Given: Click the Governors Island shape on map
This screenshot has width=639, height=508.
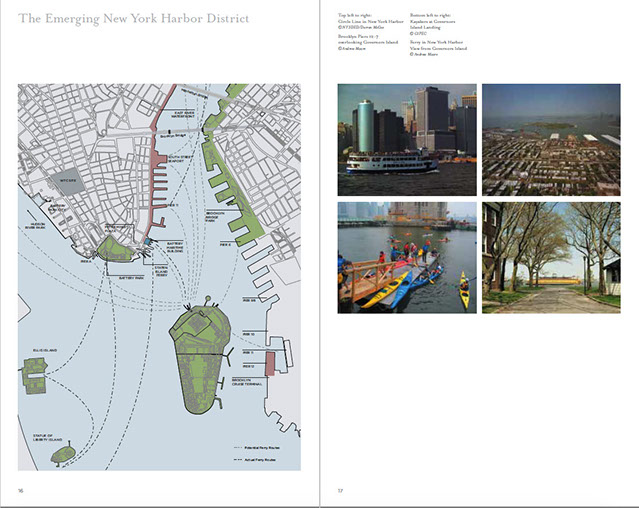Looking at the screenshot, I should (x=200, y=361).
